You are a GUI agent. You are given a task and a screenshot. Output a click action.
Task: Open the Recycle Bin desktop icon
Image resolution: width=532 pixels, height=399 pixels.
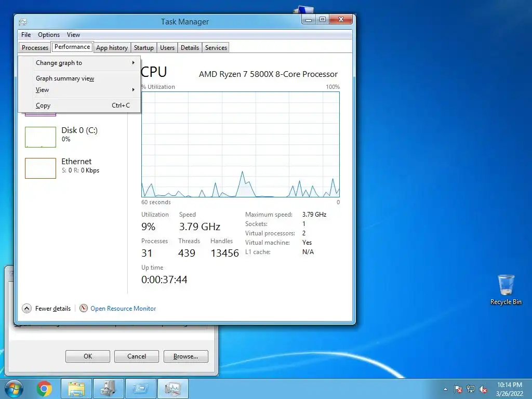[506, 290]
